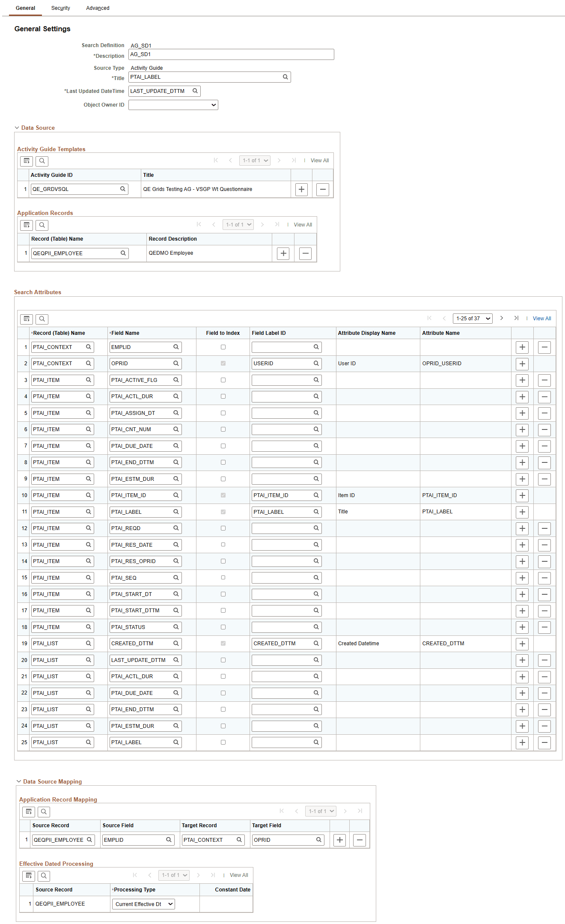Open Processing Type dropdown Current Effective Dt
Viewport: 565px width, 924px height.
144,904
